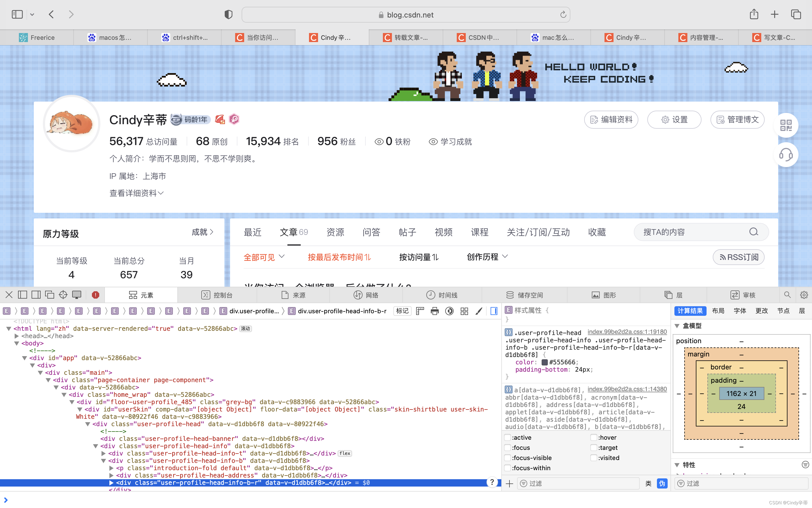Click the print styles printer icon
The height and width of the screenshot is (508, 812).
point(434,311)
